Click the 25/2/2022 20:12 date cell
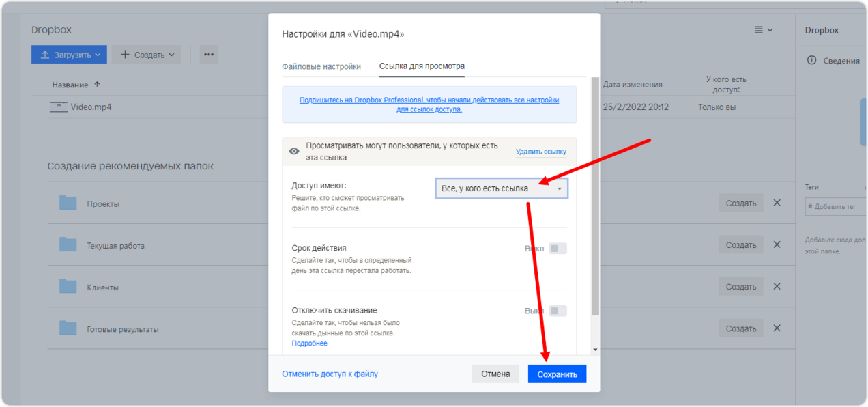 [636, 107]
